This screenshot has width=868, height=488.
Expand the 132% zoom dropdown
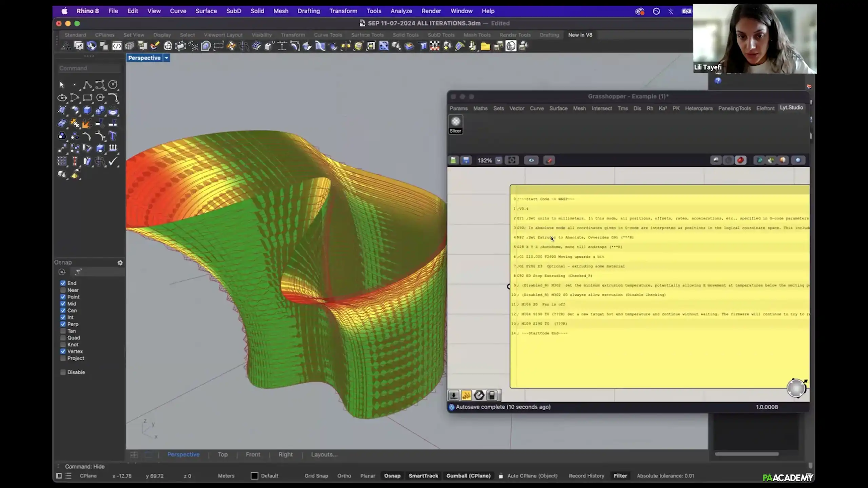(498, 160)
